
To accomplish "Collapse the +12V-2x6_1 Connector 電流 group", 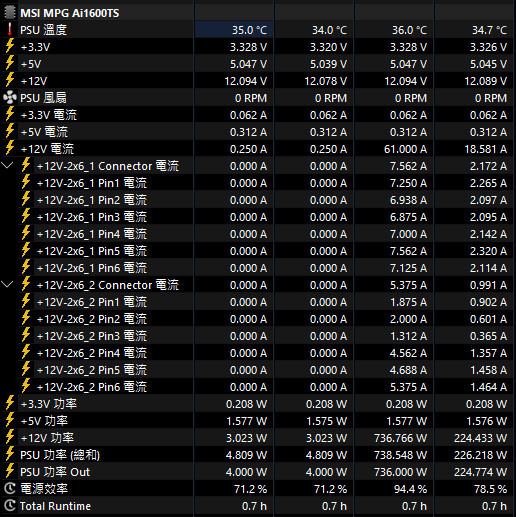I will pyautogui.click(x=7, y=165).
